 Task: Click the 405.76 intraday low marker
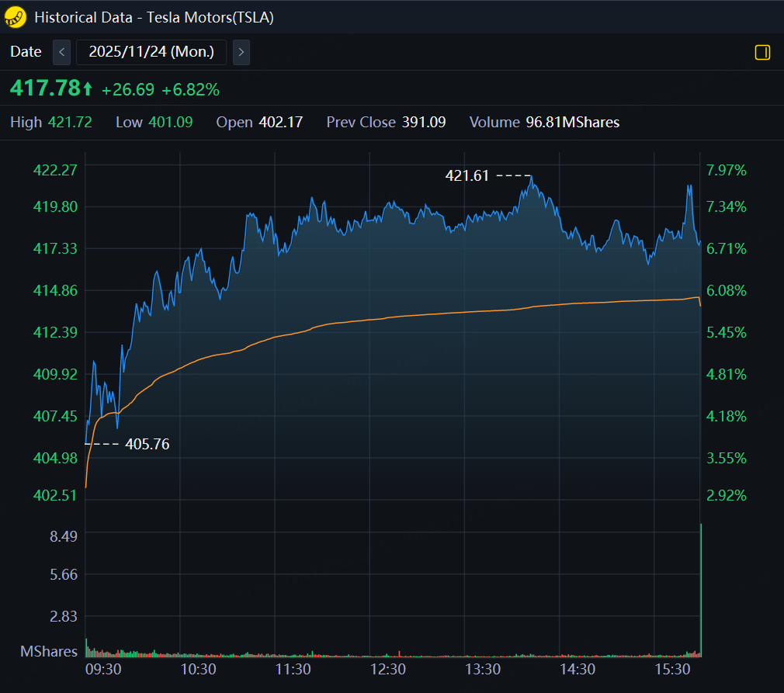[147, 444]
